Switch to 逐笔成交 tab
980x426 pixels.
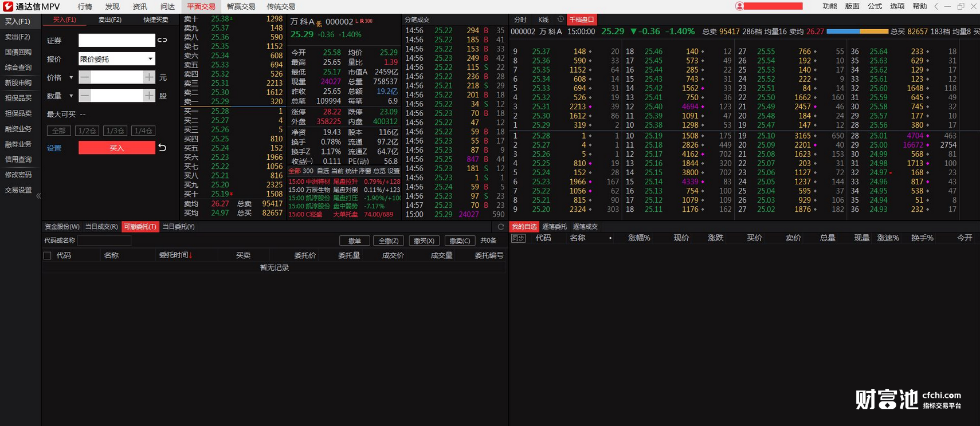[585, 227]
